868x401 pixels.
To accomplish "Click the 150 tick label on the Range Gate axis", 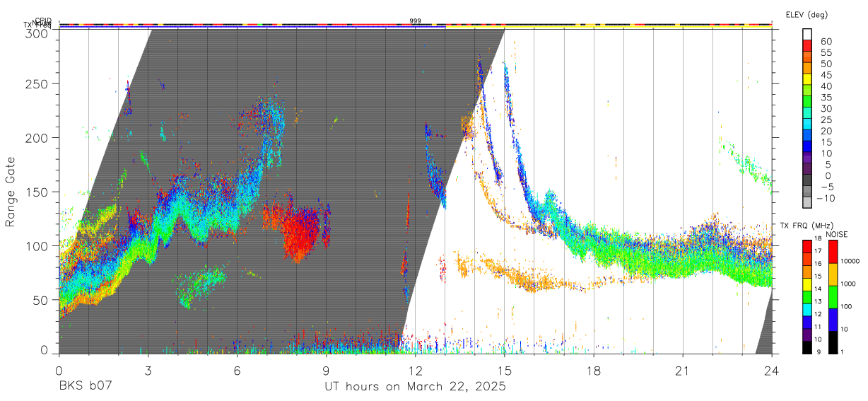I will coord(37,192).
